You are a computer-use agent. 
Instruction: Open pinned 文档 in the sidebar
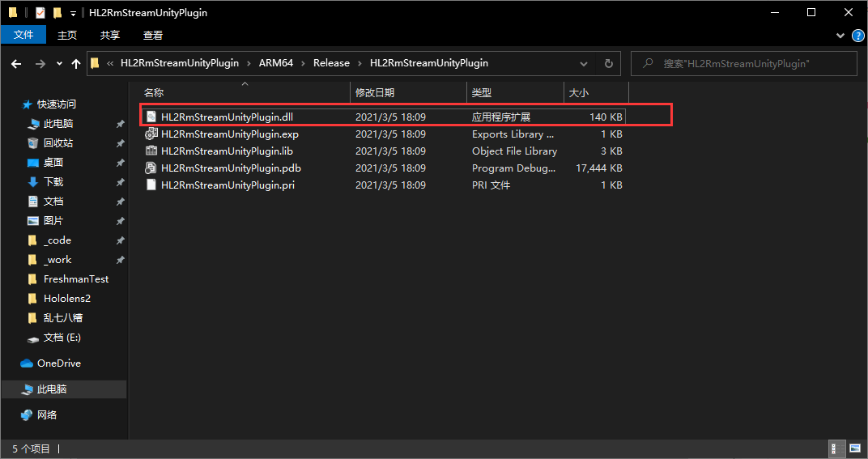coord(53,201)
